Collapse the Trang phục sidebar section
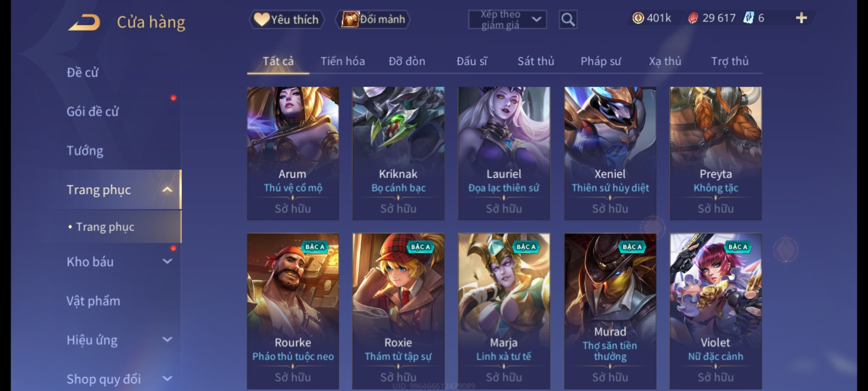The height and width of the screenshot is (391, 868). [167, 190]
